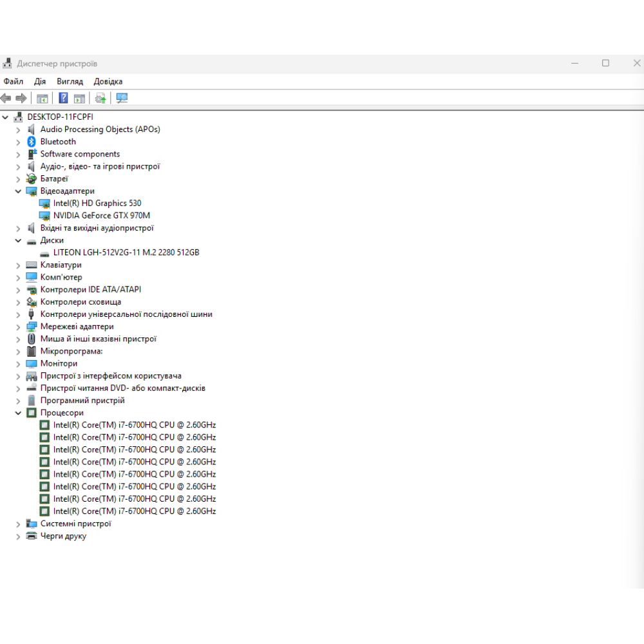
Task: Click the update driver toolbar icon
Action: pos(100,98)
